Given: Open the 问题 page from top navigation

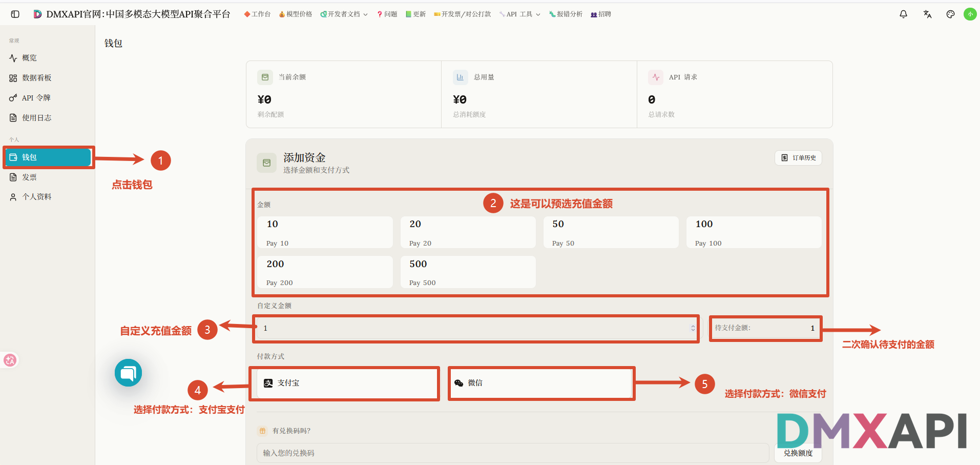Looking at the screenshot, I should click(387, 14).
